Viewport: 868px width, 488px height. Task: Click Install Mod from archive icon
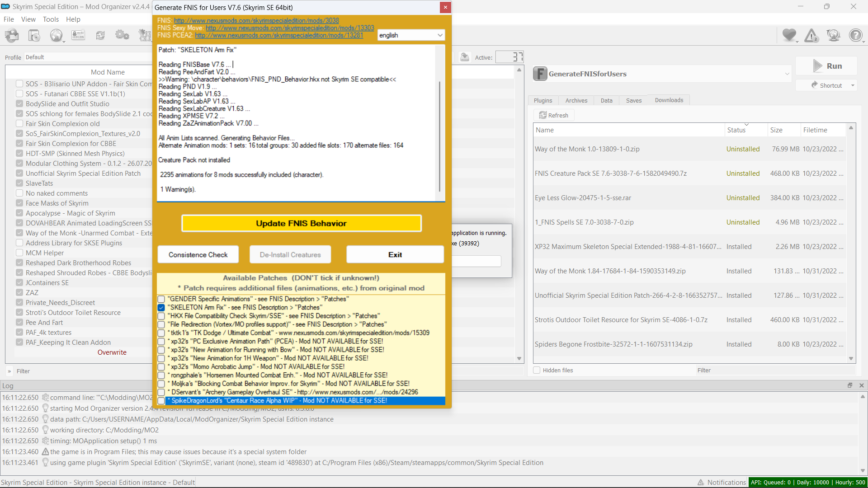(34, 35)
